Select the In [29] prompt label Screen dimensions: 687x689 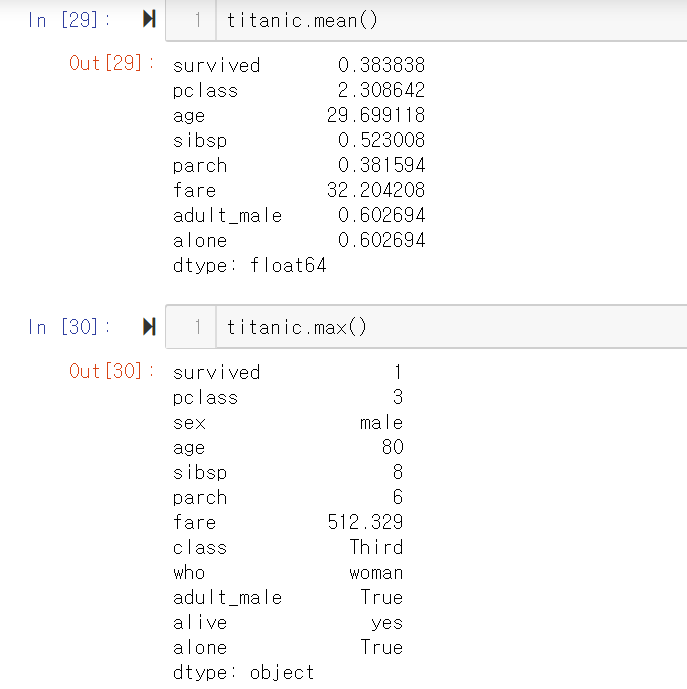click(69, 20)
